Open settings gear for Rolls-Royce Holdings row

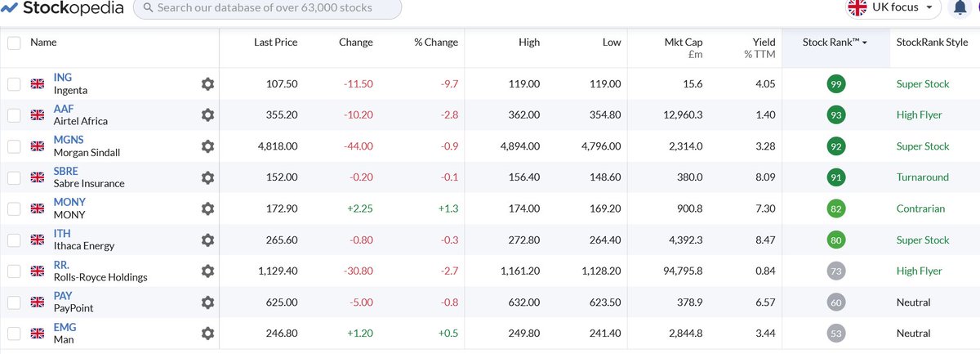tap(207, 271)
